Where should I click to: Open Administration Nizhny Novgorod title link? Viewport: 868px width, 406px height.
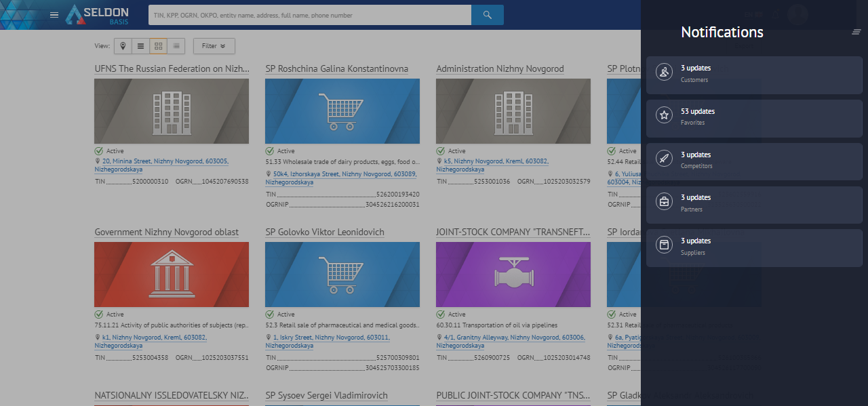(x=500, y=69)
